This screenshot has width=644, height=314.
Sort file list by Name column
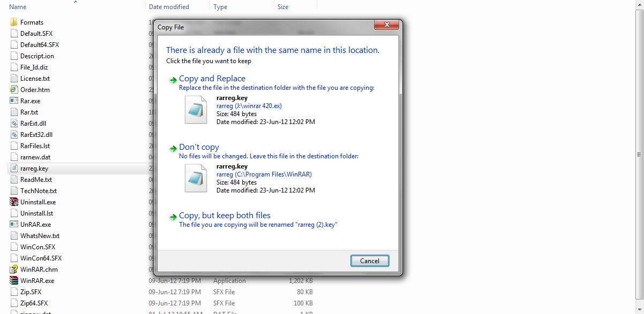(x=18, y=7)
